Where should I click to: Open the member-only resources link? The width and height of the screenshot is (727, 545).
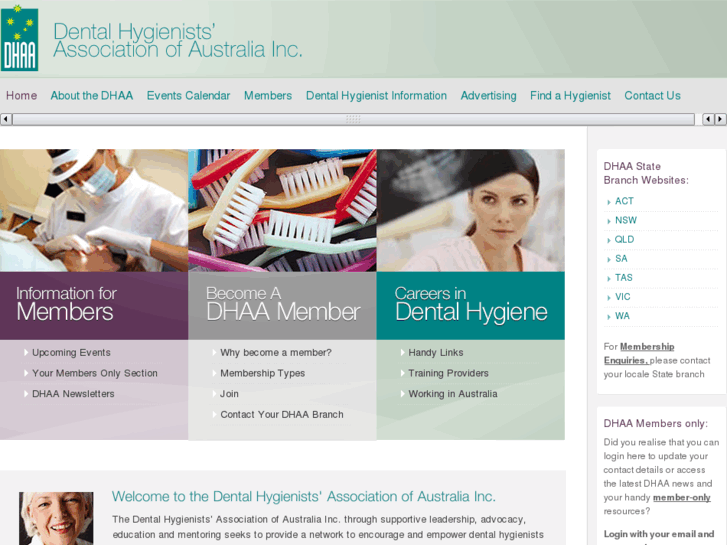coord(682,497)
